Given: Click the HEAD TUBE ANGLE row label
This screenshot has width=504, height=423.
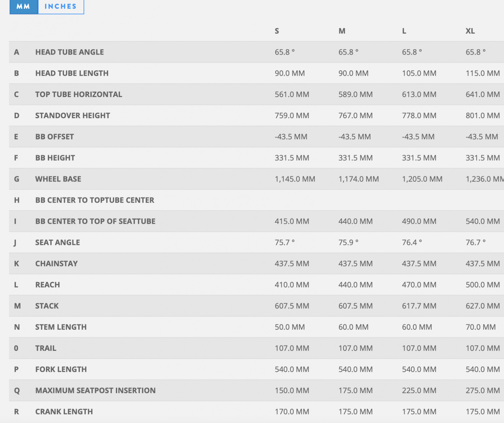Looking at the screenshot, I should tap(70, 52).
